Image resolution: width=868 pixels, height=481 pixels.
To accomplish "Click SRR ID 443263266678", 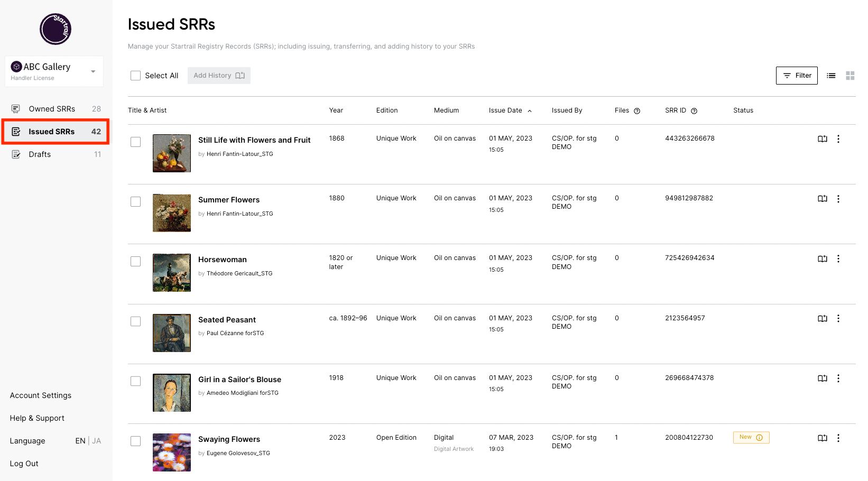I will pyautogui.click(x=690, y=138).
